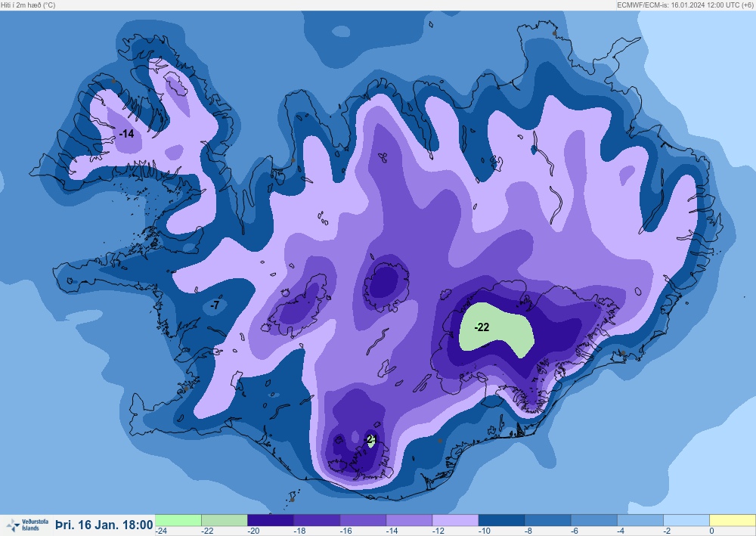Click the -7 temperature label in the west
756x536 pixels.
pos(215,305)
